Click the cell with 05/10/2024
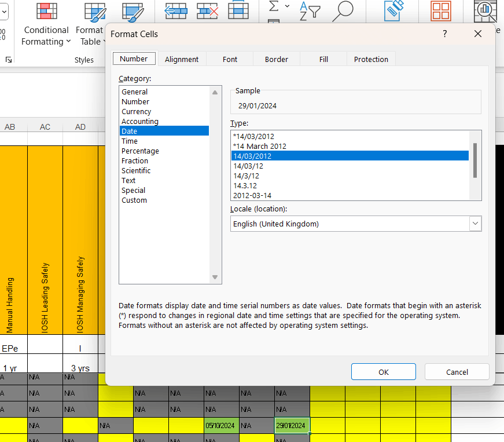Screen dimensions: 504x442 pyautogui.click(x=222, y=426)
